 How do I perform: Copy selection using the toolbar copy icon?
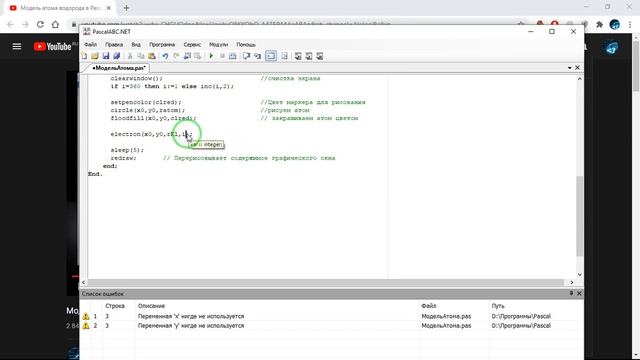(141, 56)
